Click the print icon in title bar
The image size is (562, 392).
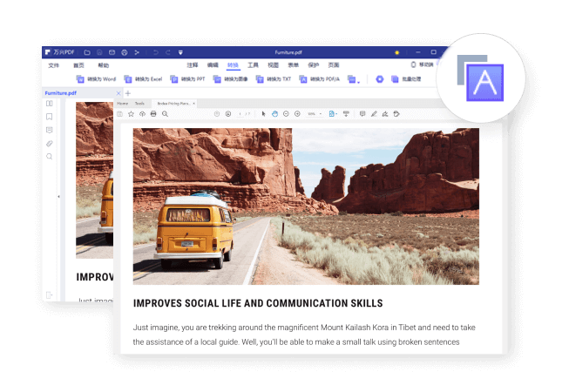click(x=123, y=52)
